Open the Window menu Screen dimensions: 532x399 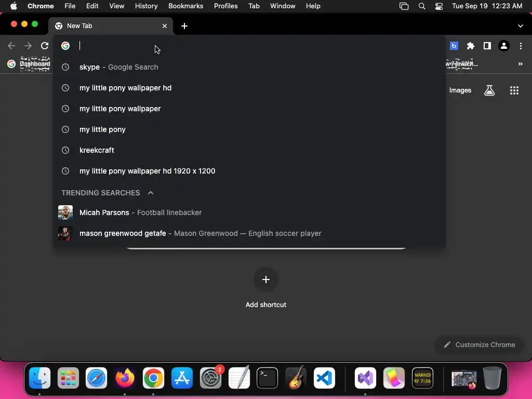coord(282,6)
